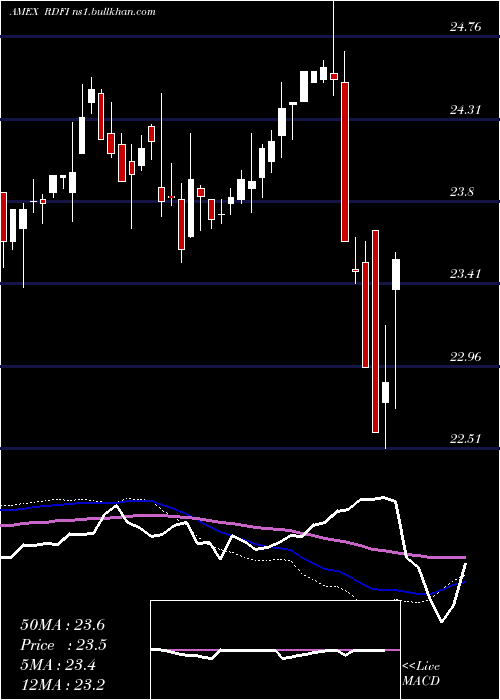Click the 22.96 price level label
500x700 pixels.
466,356
